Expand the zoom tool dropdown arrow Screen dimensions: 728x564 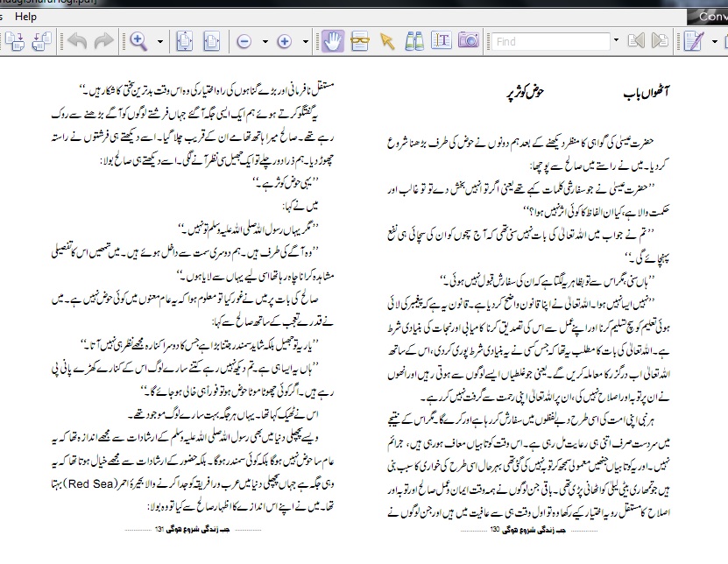(x=160, y=42)
